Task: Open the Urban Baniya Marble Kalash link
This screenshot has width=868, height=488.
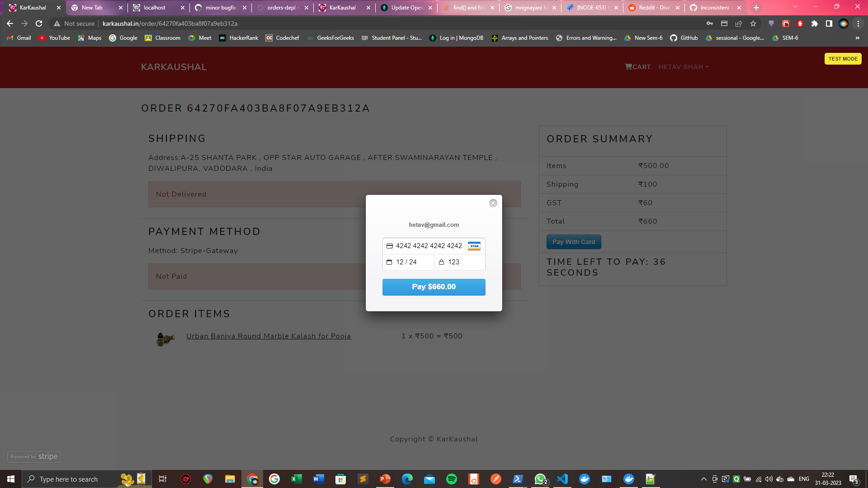Action: pos(268,336)
